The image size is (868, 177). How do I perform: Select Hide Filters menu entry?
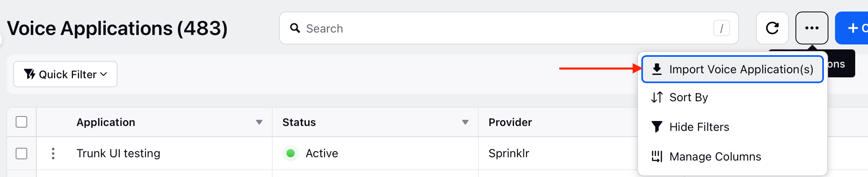click(x=732, y=127)
